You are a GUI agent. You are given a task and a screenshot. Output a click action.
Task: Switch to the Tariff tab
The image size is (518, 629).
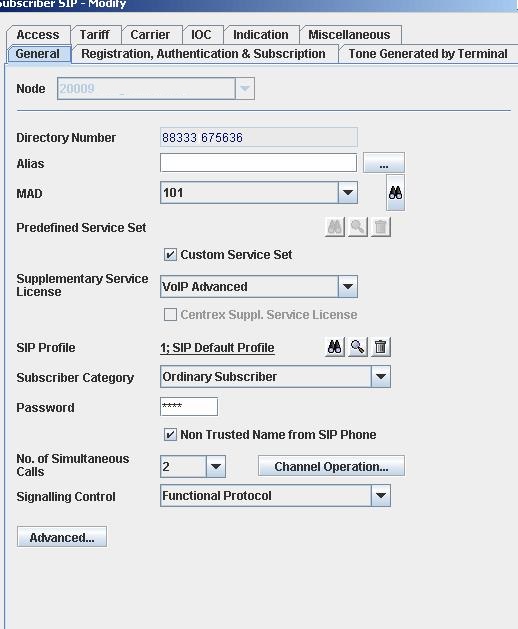95,34
